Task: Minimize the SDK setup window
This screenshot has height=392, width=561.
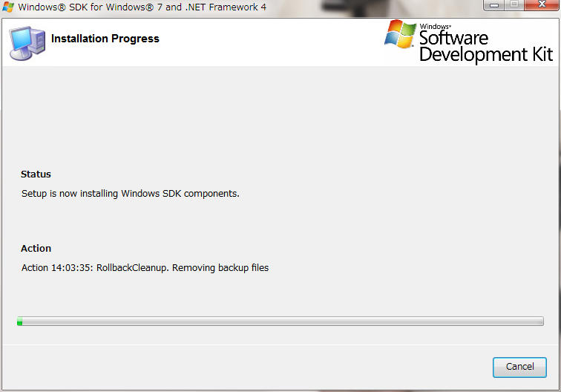Action: [494, 4]
